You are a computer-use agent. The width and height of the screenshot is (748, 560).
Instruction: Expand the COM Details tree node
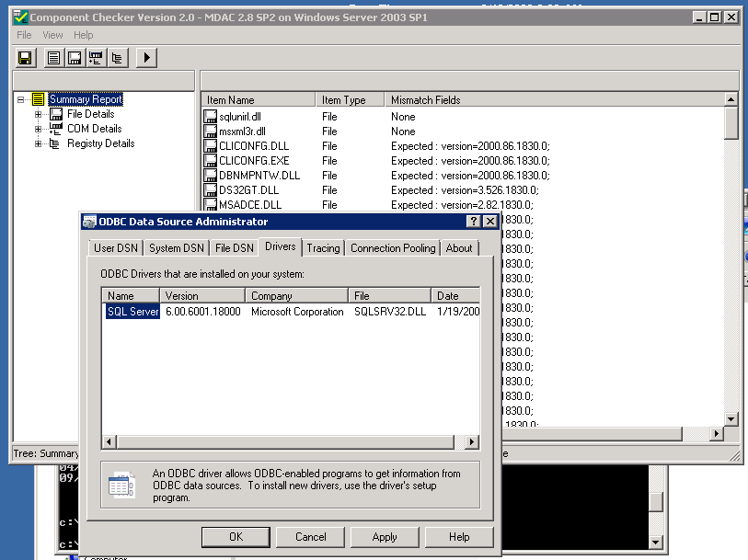click(39, 129)
